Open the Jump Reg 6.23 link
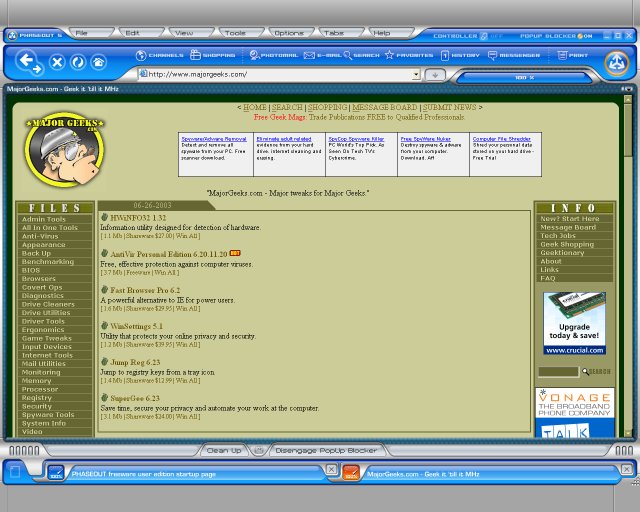 pyautogui.click(x=135, y=362)
